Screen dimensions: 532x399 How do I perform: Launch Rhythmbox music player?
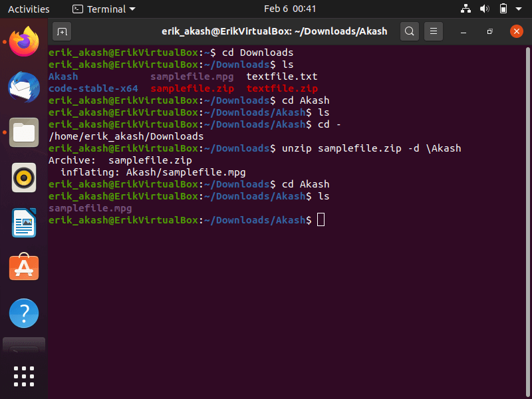tap(24, 178)
